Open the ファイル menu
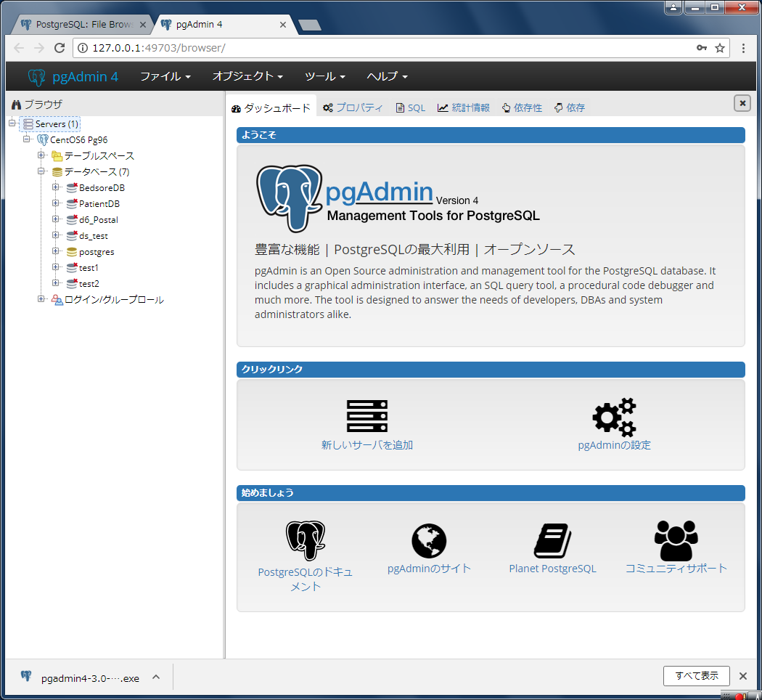 tap(165, 76)
